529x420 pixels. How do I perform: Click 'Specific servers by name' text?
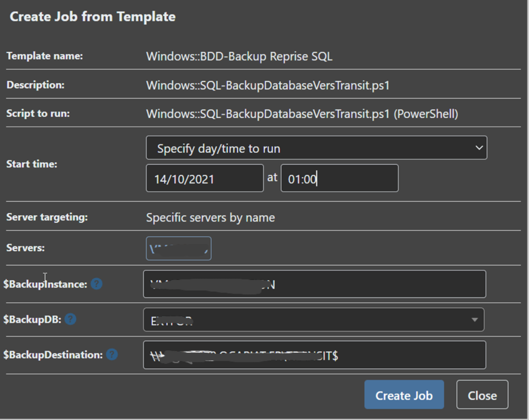(211, 217)
